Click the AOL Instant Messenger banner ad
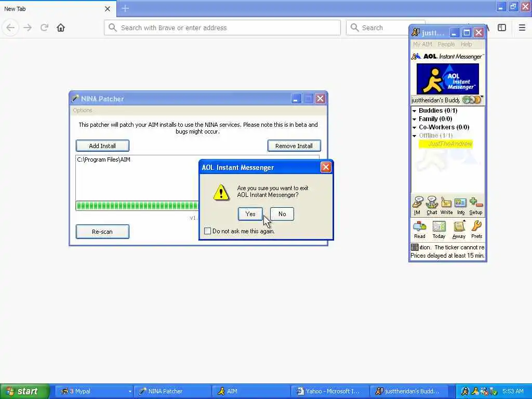This screenshot has width=532, height=399. pos(447,79)
